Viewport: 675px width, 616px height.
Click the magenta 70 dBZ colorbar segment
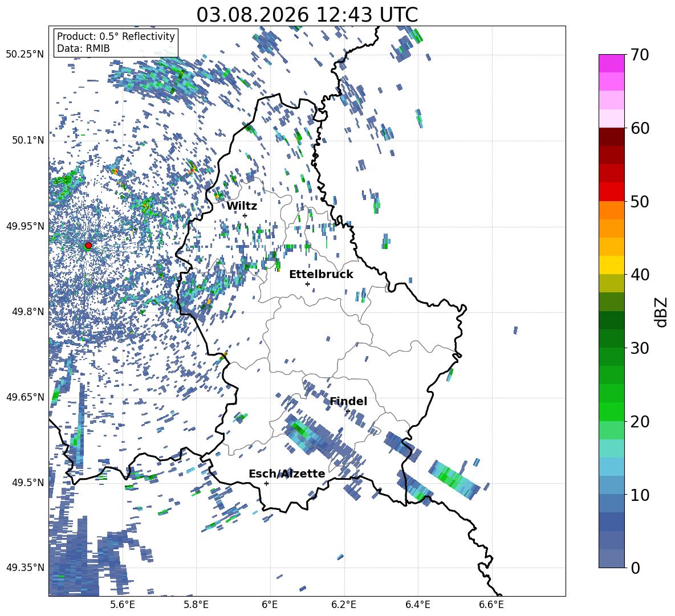click(x=611, y=64)
